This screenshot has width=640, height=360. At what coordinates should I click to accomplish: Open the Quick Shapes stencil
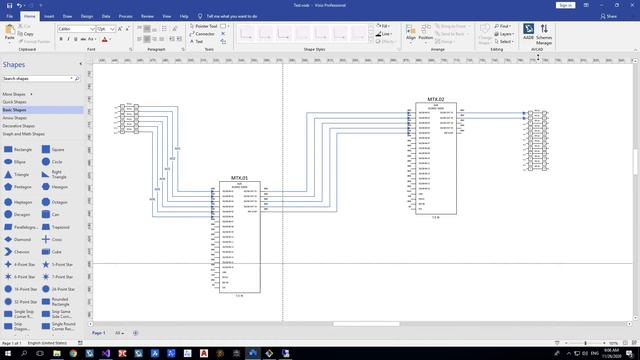pyautogui.click(x=15, y=102)
